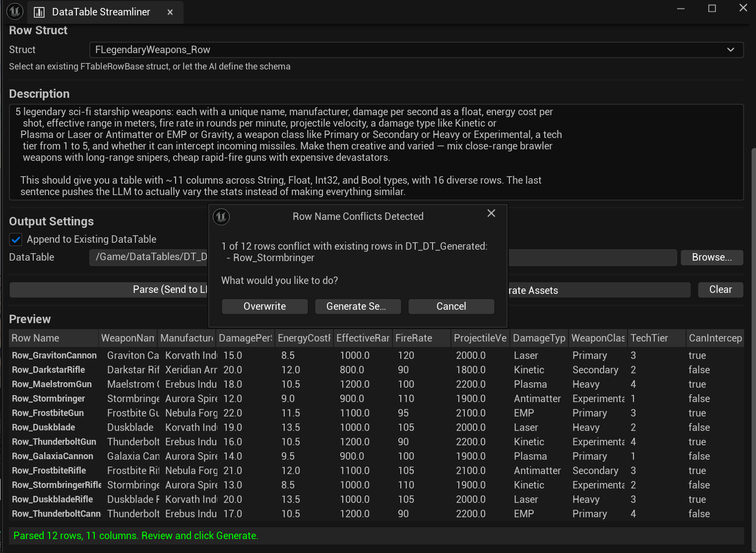Maximize the application window
Viewport: 756px width, 553px height.
[x=712, y=8]
